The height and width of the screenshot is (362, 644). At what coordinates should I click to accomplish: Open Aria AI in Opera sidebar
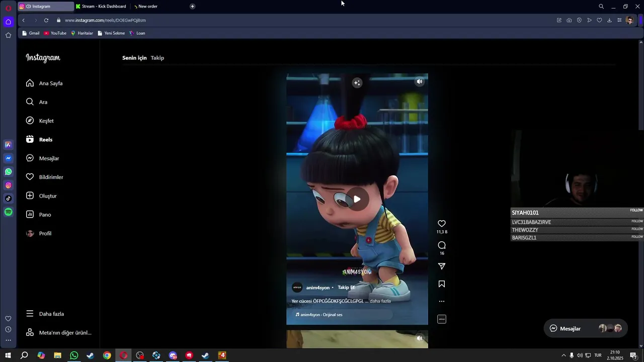pos(8,145)
